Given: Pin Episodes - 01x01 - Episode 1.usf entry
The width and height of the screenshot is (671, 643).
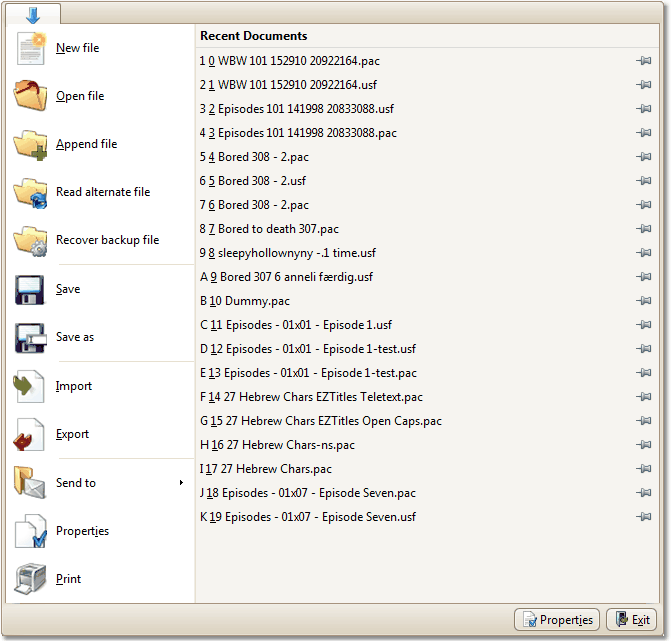Looking at the screenshot, I should coord(643,325).
